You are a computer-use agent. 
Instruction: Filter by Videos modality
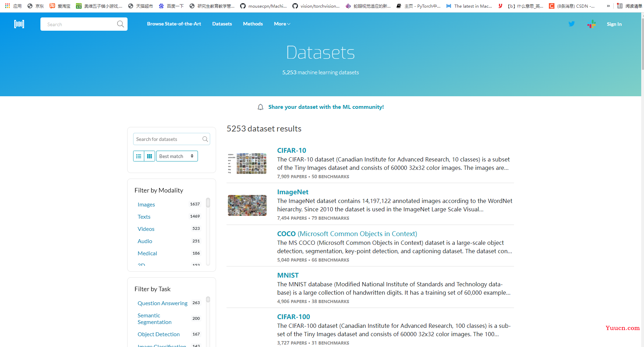click(x=146, y=229)
